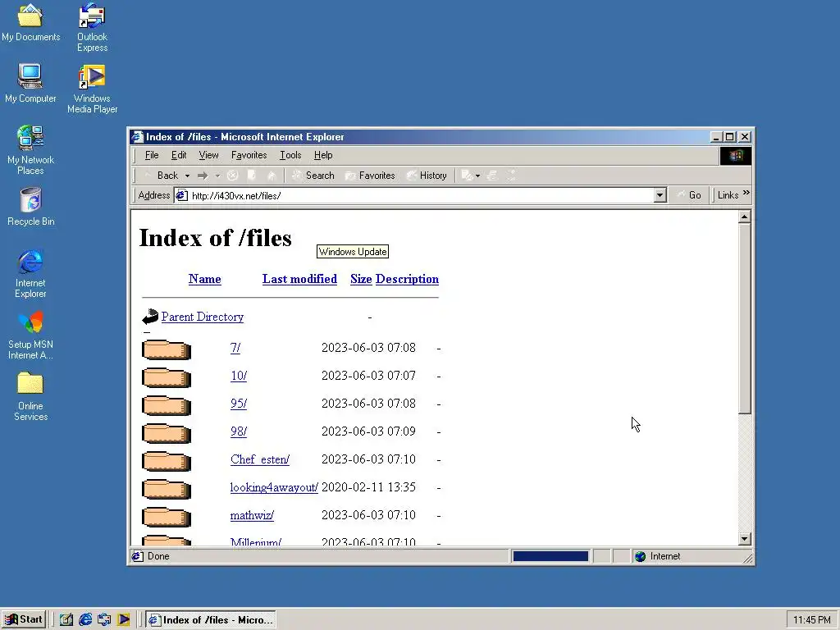This screenshot has height=630, width=840.
Task: Open the 98/ folder link
Action: pyautogui.click(x=239, y=431)
